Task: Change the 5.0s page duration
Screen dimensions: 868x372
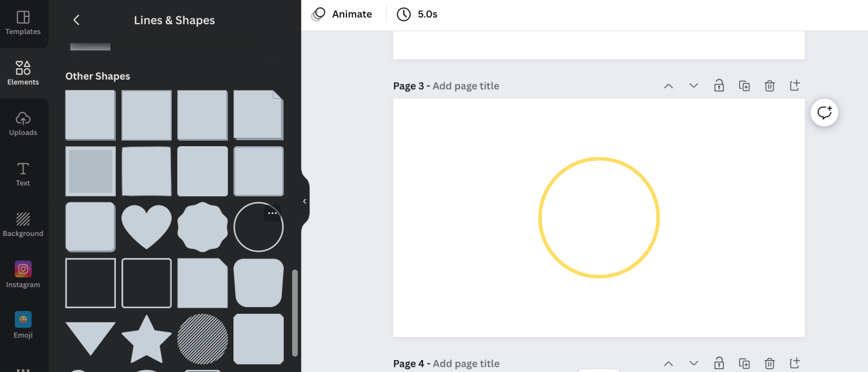Action: pos(417,14)
